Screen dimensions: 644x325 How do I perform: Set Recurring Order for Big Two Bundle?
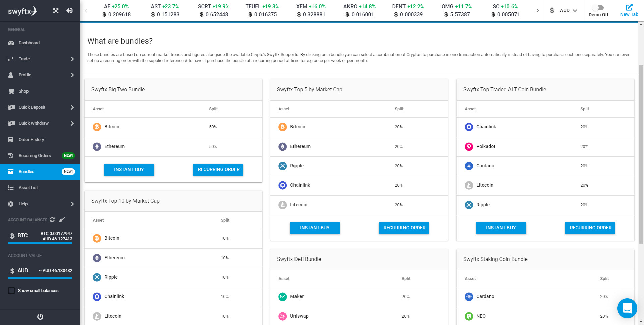218,170
